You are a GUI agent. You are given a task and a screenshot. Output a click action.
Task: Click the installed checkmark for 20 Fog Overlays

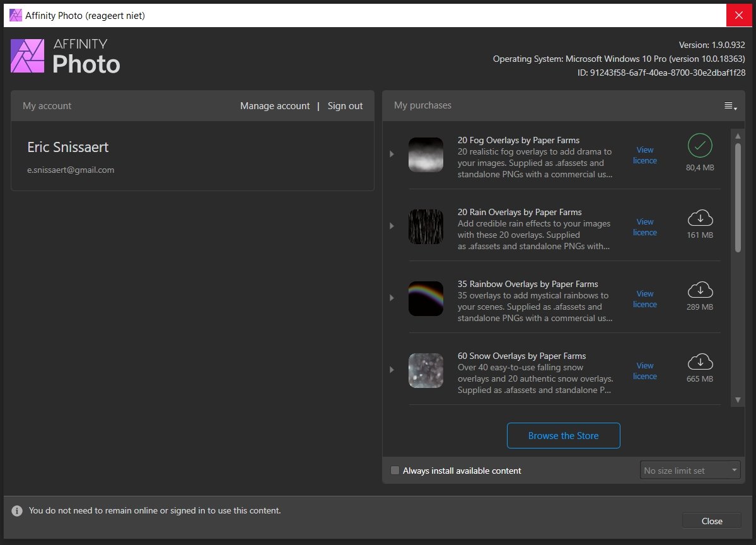(x=700, y=146)
